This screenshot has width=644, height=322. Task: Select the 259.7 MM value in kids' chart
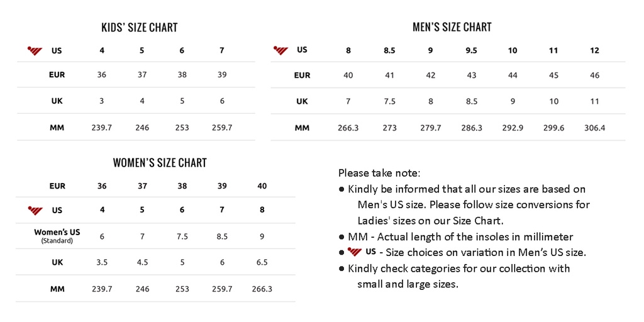[x=221, y=128]
